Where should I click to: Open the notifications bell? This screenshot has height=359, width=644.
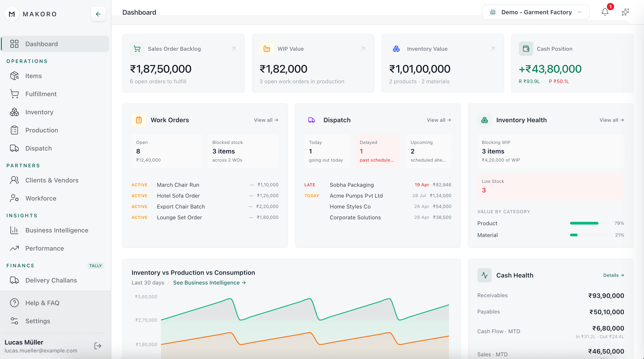(x=605, y=12)
